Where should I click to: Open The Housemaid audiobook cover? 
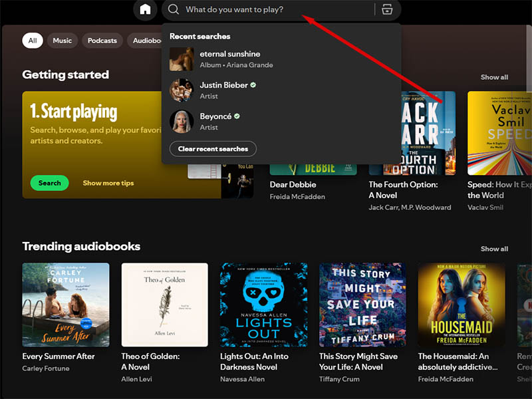462,305
